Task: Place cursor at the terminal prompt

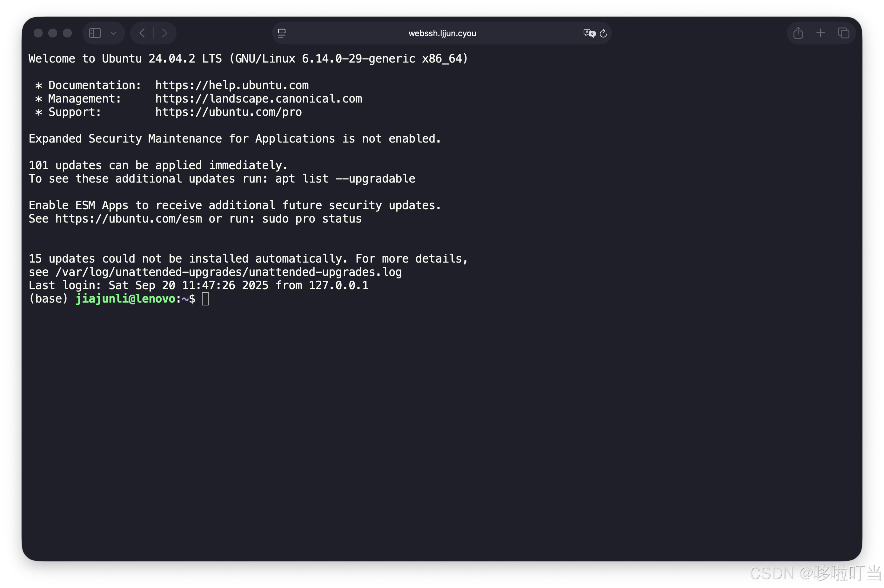Action: [x=205, y=299]
